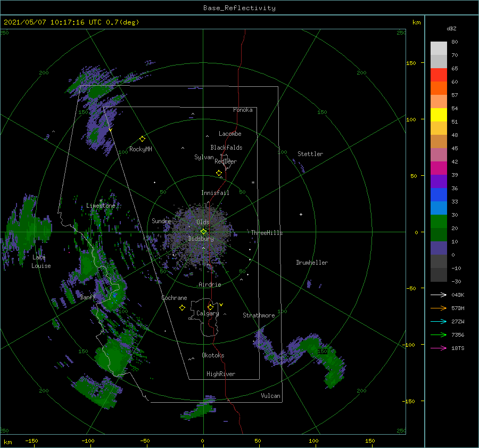Pick the bright green 20-30 dBZ swatch
This screenshot has height=448, width=479.
(439, 222)
